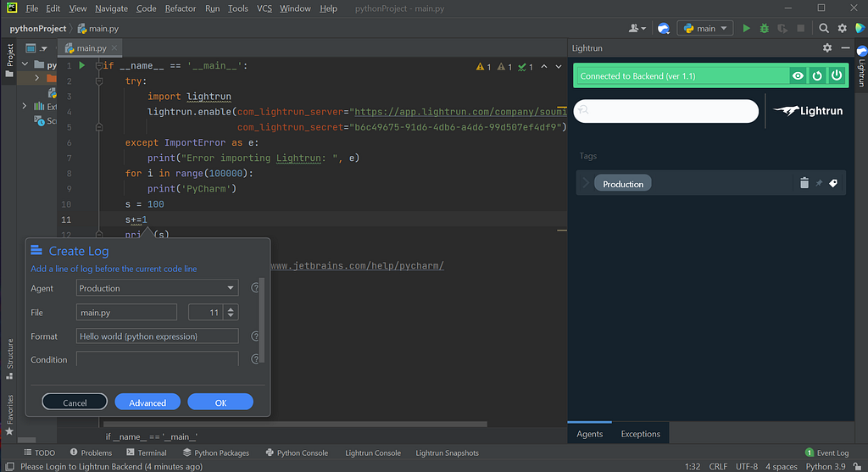
Task: Run the main configuration with the green play icon
Action: pyautogui.click(x=746, y=28)
